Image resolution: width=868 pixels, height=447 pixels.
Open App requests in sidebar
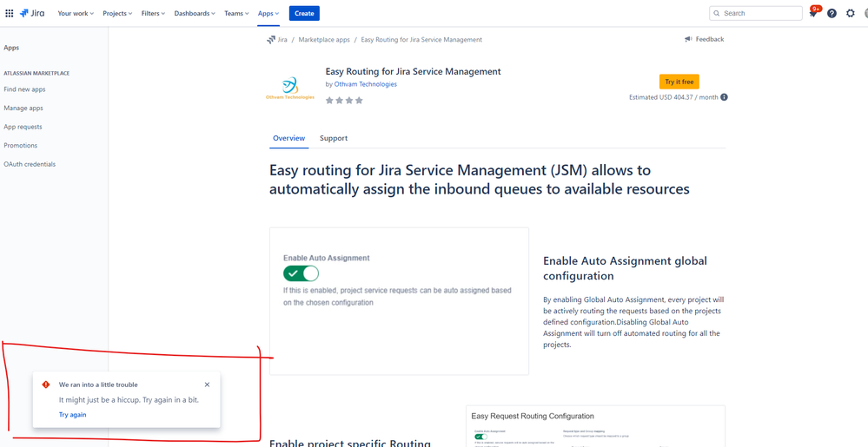tap(23, 127)
